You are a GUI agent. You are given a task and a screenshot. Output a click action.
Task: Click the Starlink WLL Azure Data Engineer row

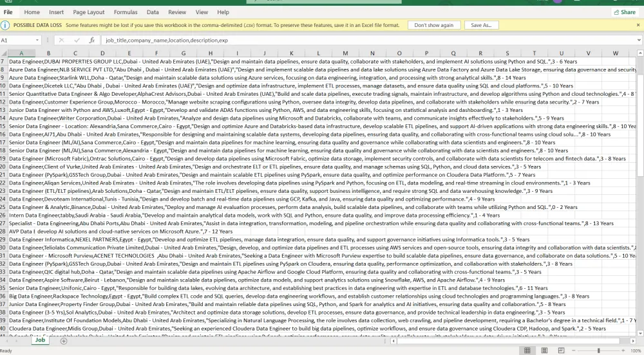click(267, 78)
